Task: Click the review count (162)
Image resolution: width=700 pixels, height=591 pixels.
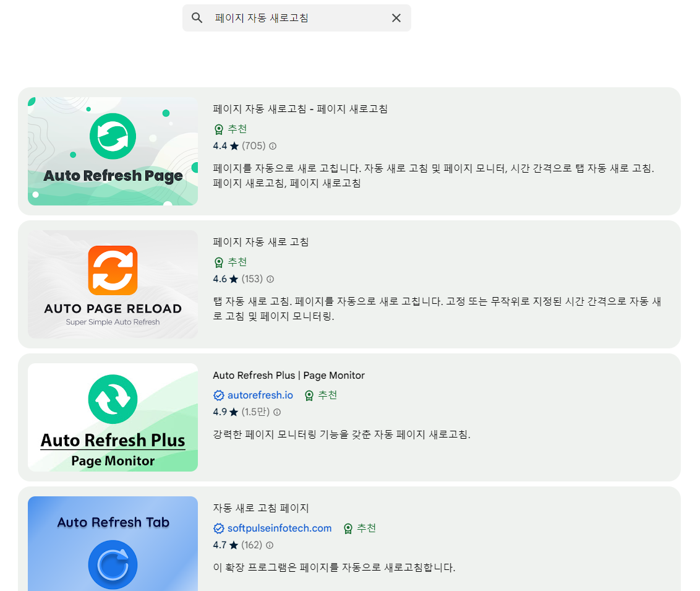Action: pyautogui.click(x=252, y=545)
